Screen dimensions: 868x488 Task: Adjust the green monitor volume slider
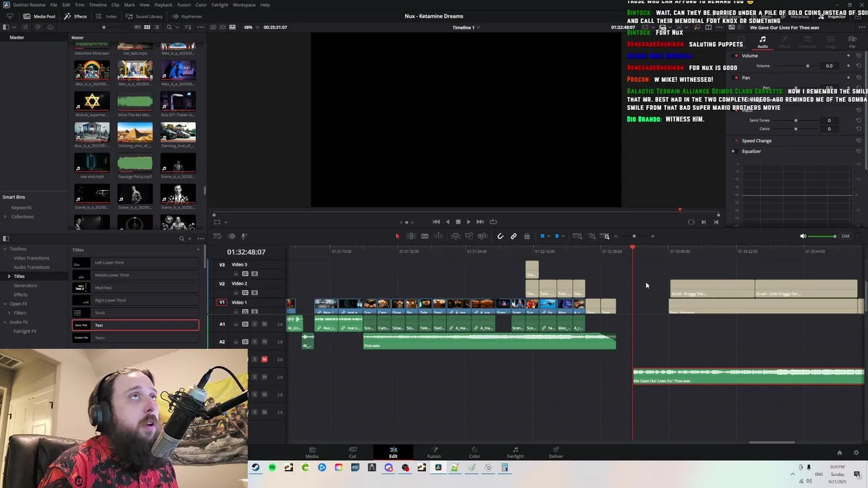pyautogui.click(x=823, y=236)
